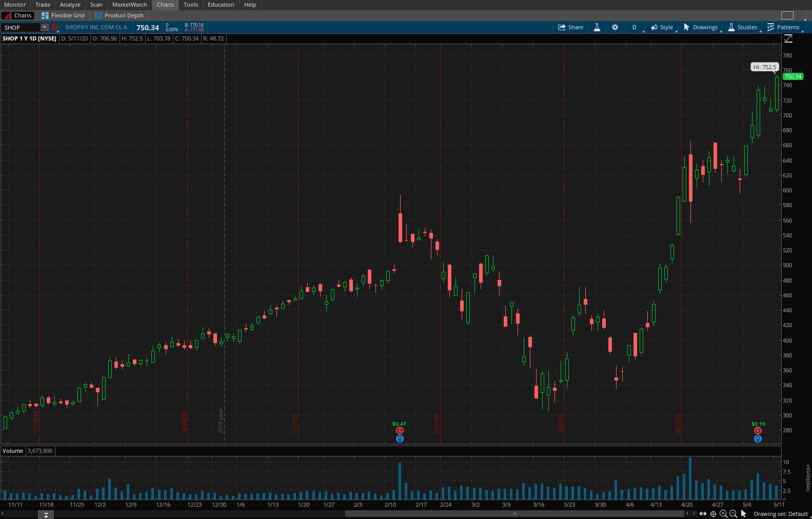
Task: Click the candlestick Style icon
Action: (654, 27)
